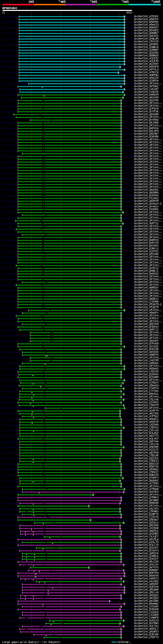The width and height of the screenshot is (163, 644).
Task: Click the UniRef100_C0NAF9 label
Action: (x=146, y=618)
